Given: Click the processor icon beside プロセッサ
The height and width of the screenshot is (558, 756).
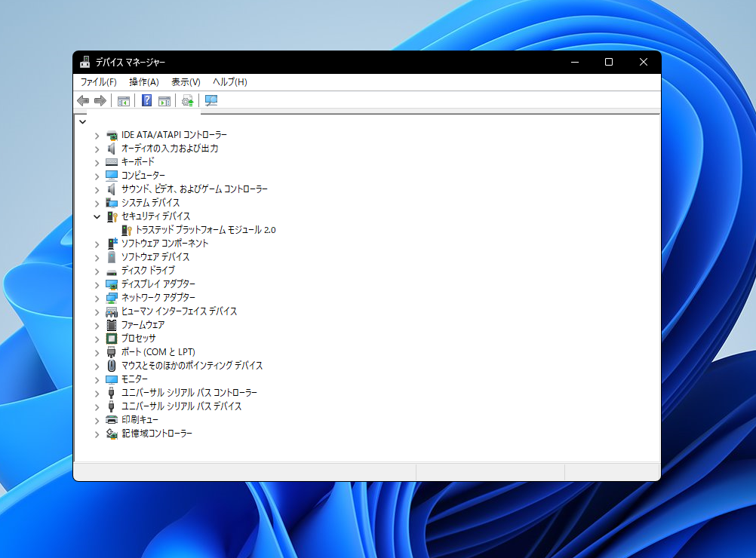Looking at the screenshot, I should (112, 339).
